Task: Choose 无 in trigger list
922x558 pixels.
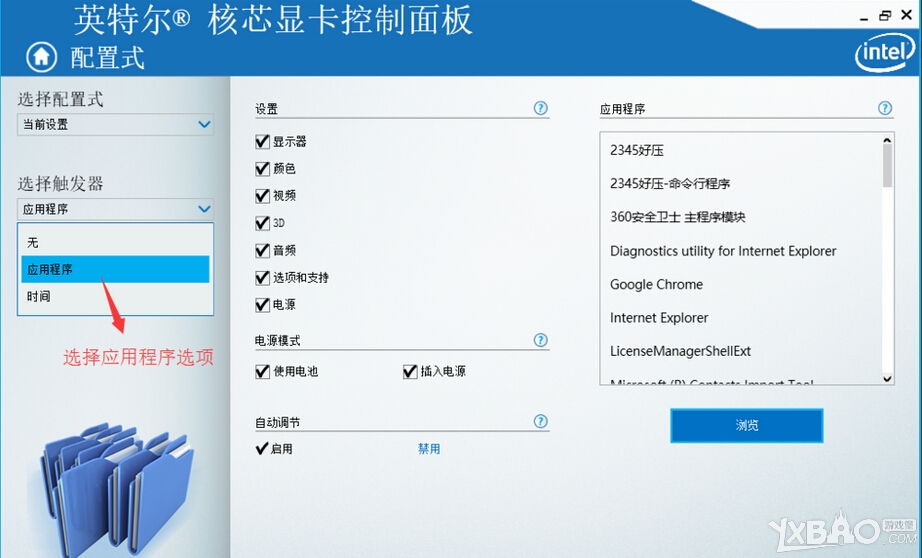Action: click(x=115, y=242)
